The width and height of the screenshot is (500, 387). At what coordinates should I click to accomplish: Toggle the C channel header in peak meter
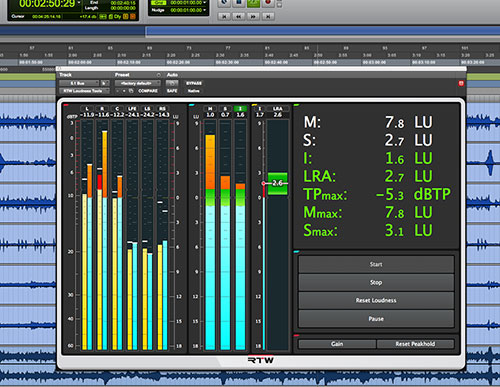(x=117, y=109)
